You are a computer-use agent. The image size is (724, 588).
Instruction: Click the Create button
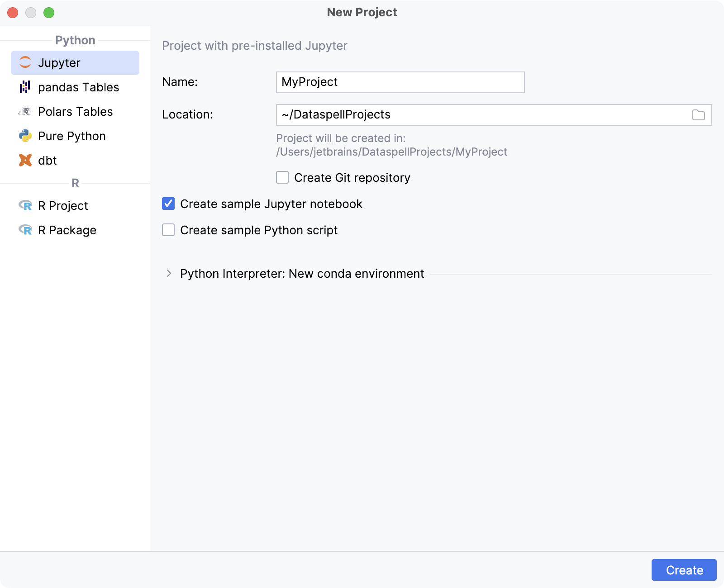click(683, 570)
